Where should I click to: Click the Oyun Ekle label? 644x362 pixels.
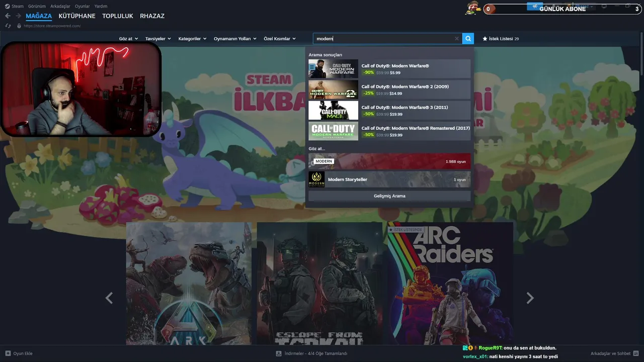[23, 353]
